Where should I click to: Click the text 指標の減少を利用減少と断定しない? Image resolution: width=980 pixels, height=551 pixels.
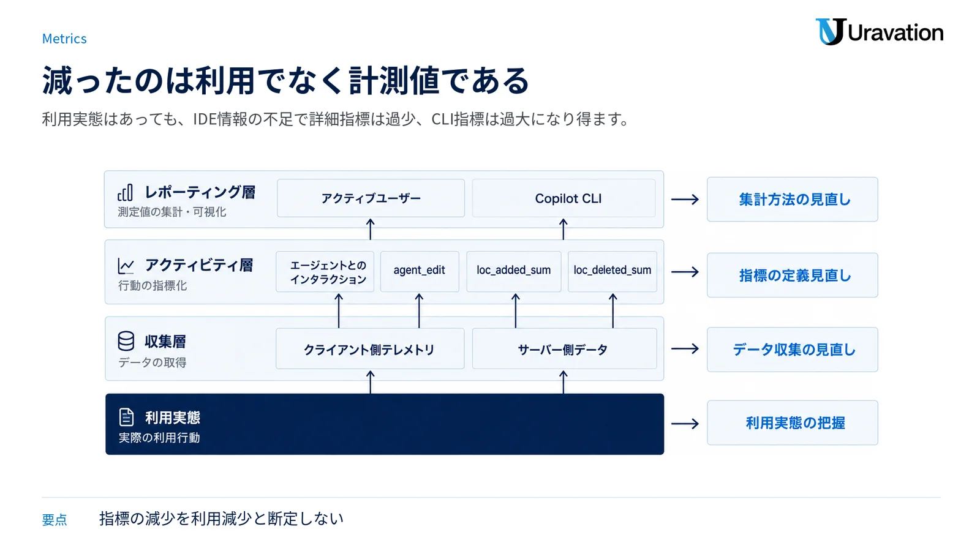pos(221,519)
